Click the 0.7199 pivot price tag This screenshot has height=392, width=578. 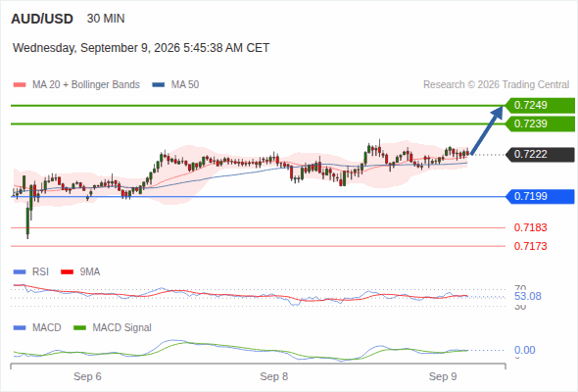(x=540, y=197)
